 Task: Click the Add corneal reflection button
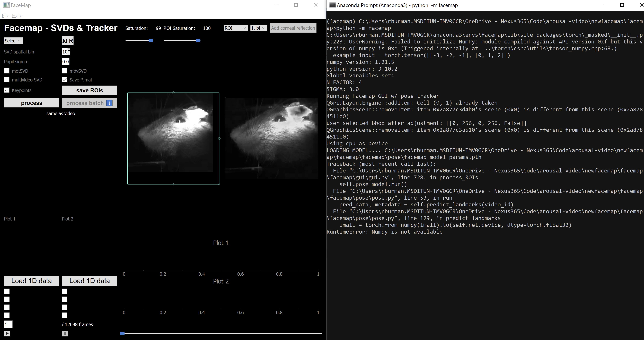(x=293, y=28)
